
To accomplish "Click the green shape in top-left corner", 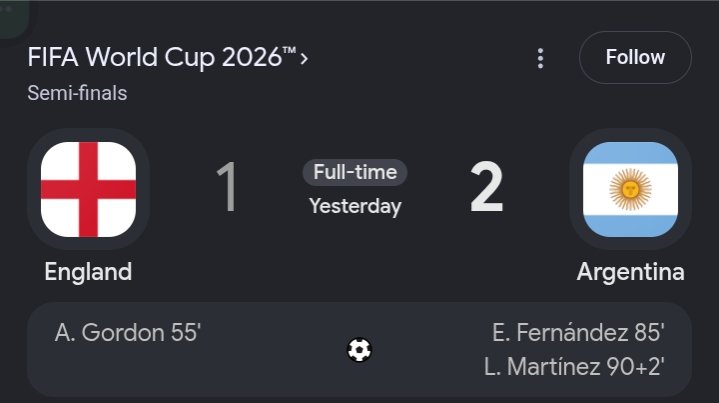I will pos(14,18).
